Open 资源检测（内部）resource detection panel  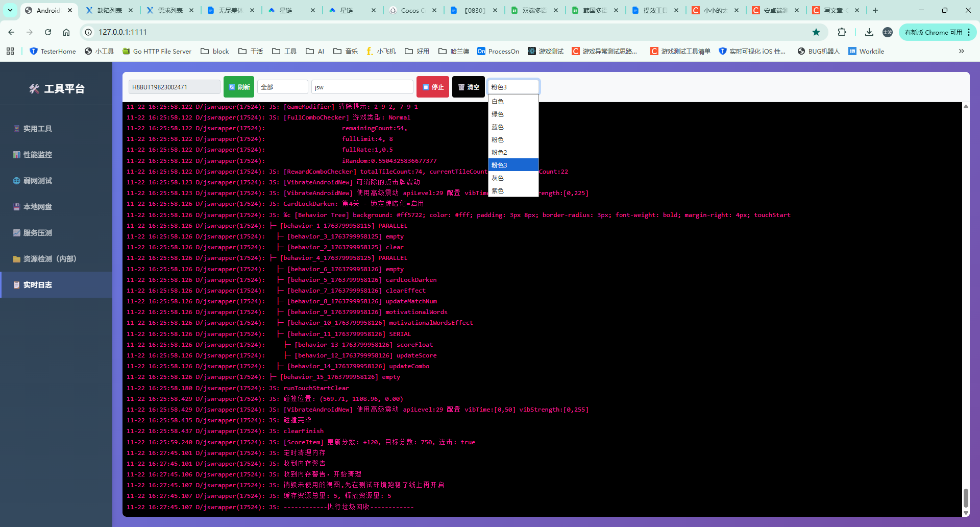click(x=50, y=259)
